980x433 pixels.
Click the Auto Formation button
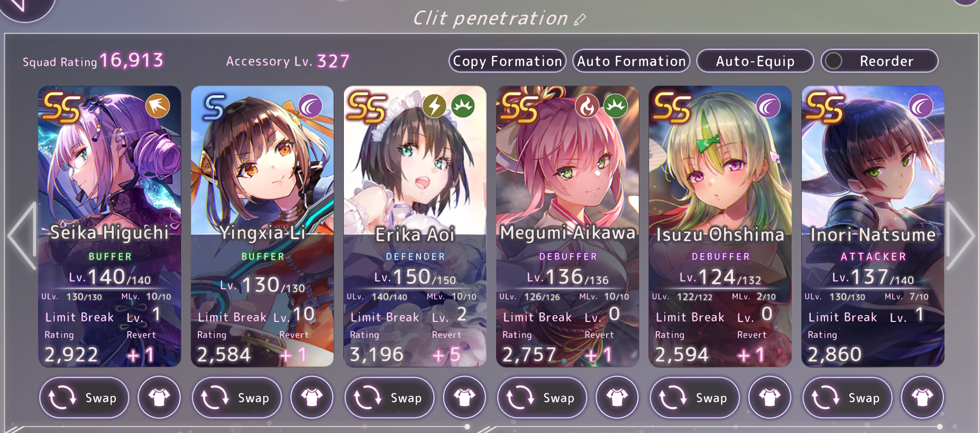(631, 61)
